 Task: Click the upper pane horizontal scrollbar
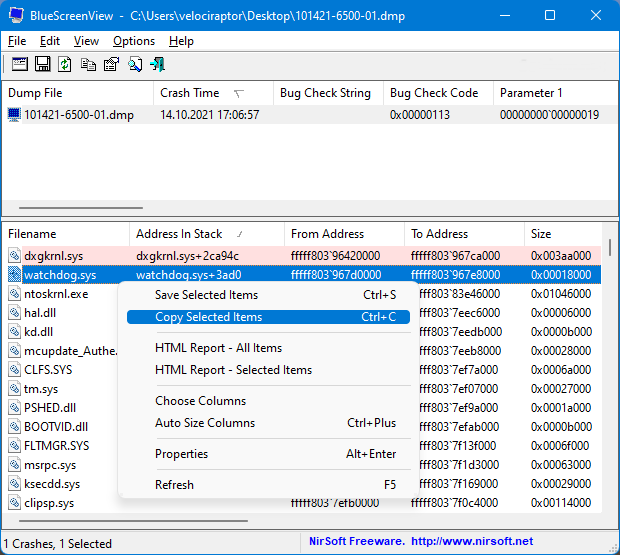[x=80, y=209]
